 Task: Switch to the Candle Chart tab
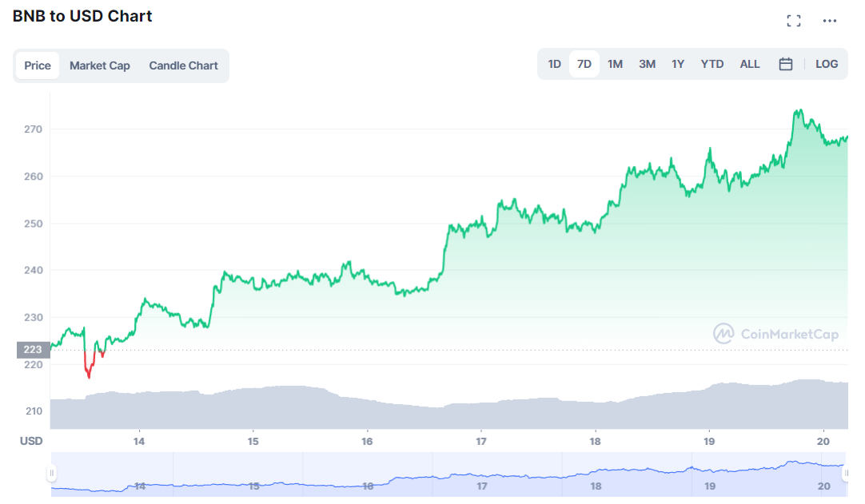(x=184, y=65)
